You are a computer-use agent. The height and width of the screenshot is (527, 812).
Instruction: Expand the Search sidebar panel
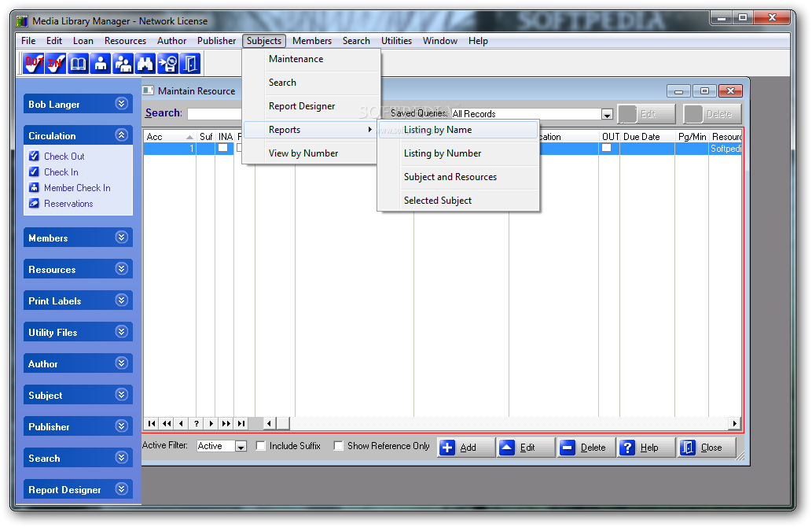[122, 458]
